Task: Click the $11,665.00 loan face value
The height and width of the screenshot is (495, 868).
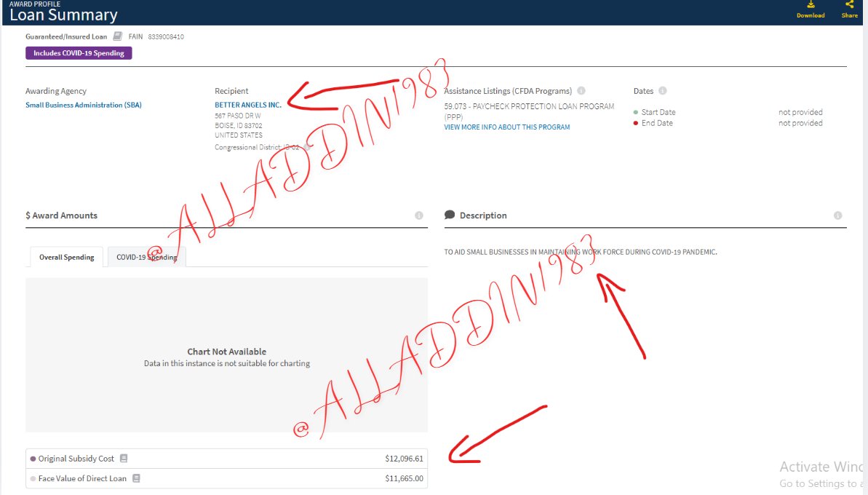Action: click(404, 478)
